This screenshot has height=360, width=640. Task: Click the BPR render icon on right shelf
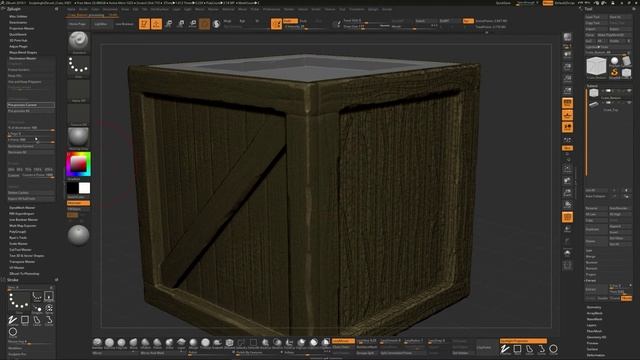point(567,38)
